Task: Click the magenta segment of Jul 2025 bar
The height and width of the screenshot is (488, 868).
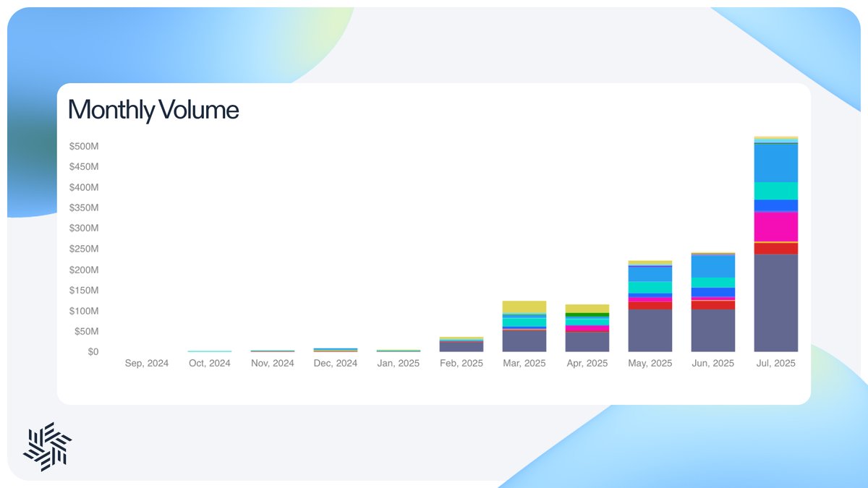Action: pos(776,226)
